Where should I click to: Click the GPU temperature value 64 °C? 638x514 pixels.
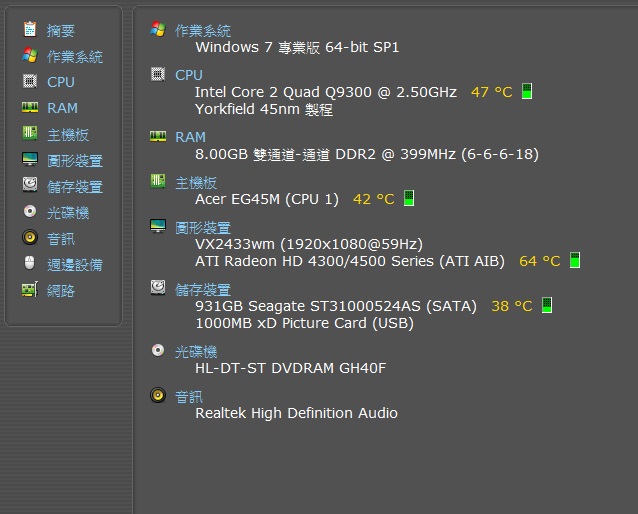click(540, 261)
